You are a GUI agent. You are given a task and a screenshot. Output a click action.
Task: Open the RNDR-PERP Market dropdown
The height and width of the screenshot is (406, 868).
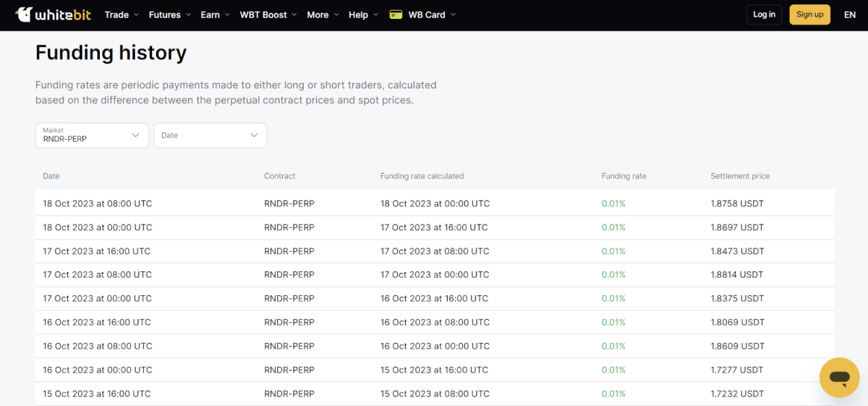click(92, 135)
